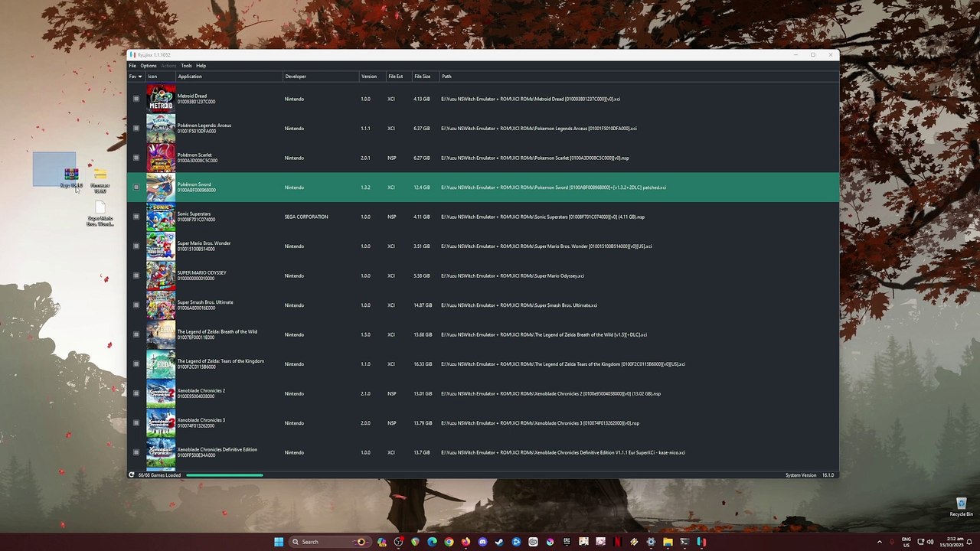Viewport: 980px width, 551px height.
Task: Open the volume control in the tray
Action: (930, 542)
